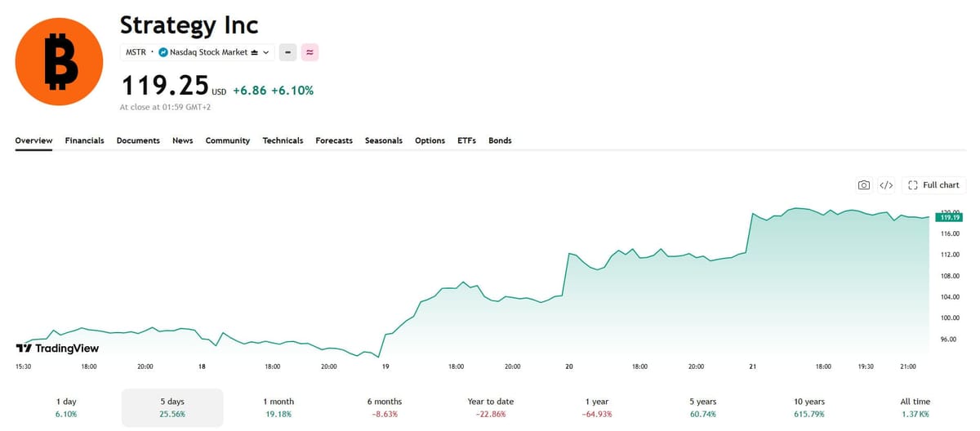Select the 5 years range
Image resolution: width=980 pixels, height=431 pixels.
(x=702, y=407)
